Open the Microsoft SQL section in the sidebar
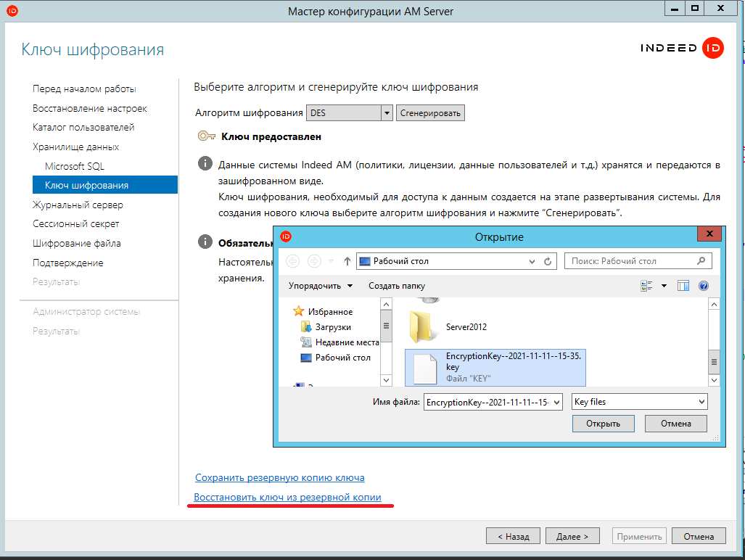Screen dimensions: 745x560 tap(75, 166)
